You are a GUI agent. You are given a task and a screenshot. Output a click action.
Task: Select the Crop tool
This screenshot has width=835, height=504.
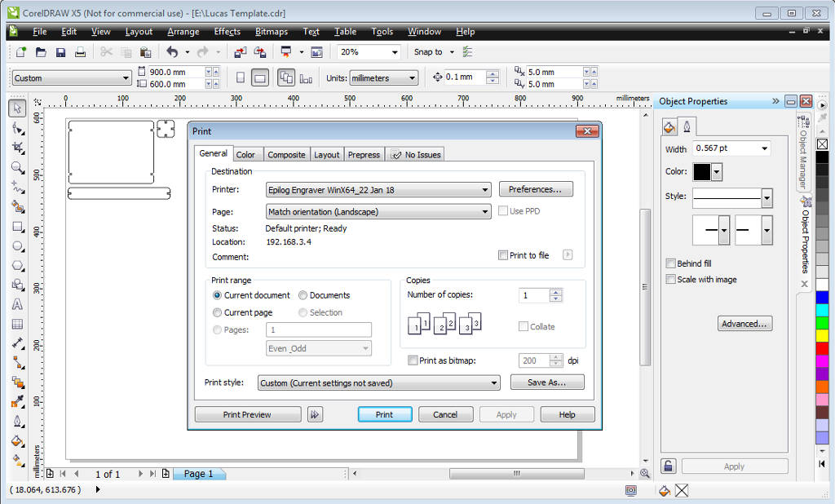18,148
